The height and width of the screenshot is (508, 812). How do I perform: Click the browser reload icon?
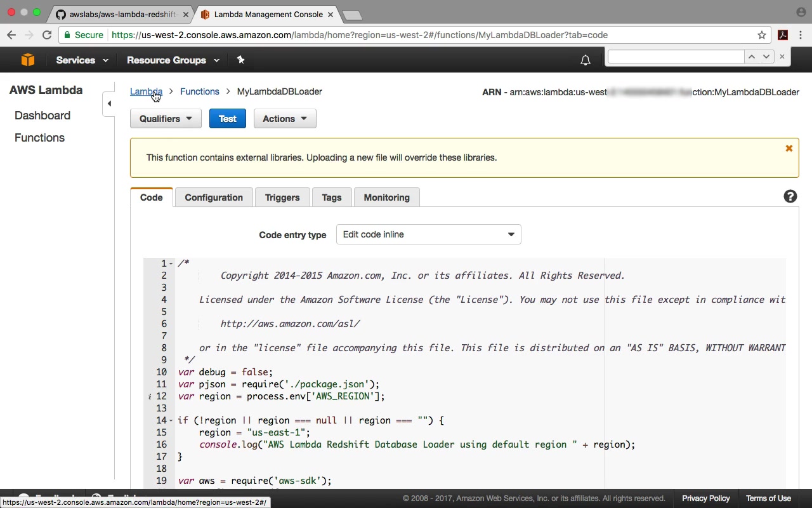click(47, 35)
